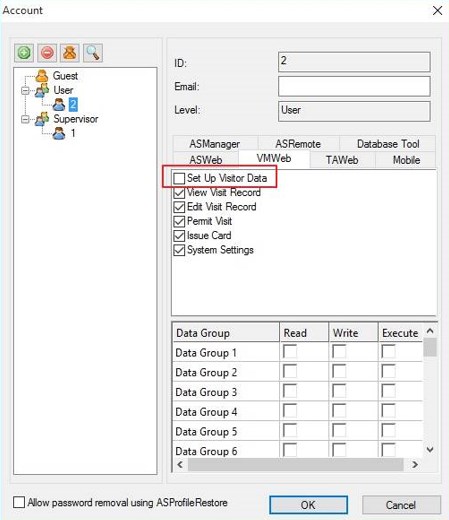Click the Data Group 5 row label
Image resolution: width=449 pixels, height=520 pixels.
206,431
